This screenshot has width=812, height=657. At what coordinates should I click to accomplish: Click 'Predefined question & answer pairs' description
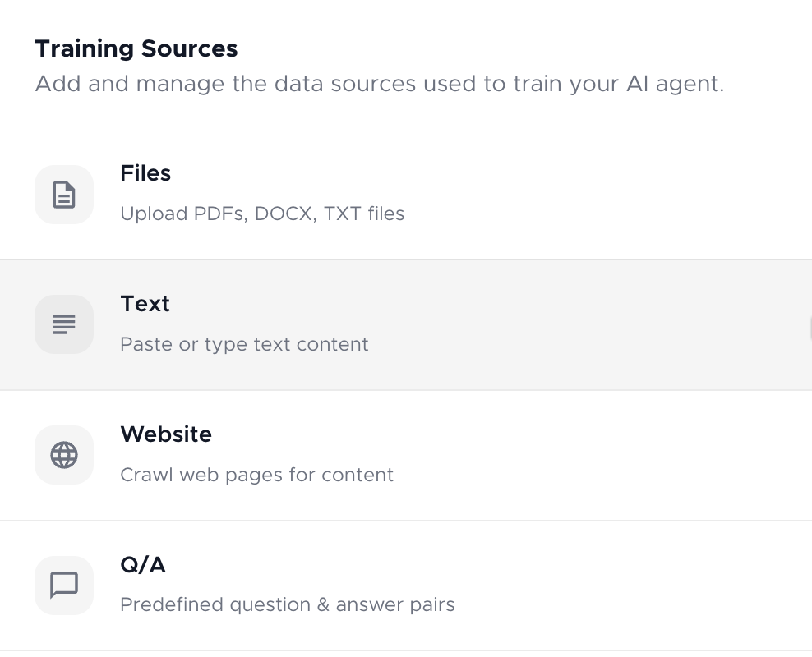pos(288,604)
